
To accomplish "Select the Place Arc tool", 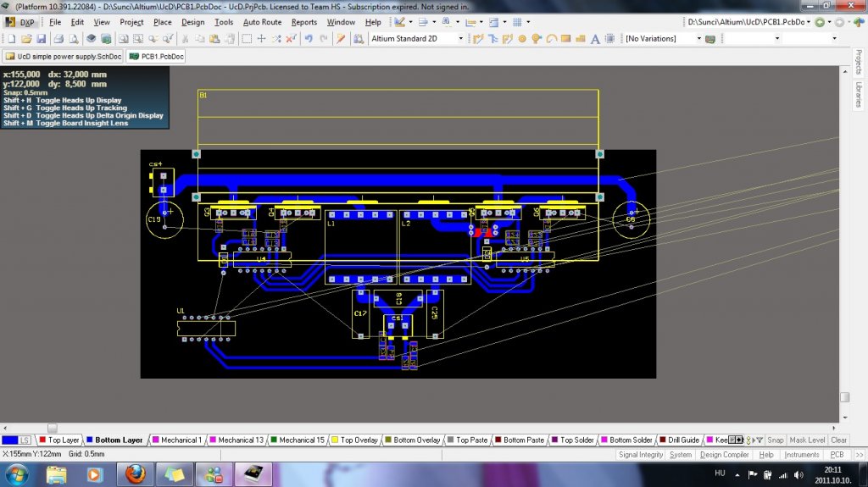I will (x=551, y=39).
